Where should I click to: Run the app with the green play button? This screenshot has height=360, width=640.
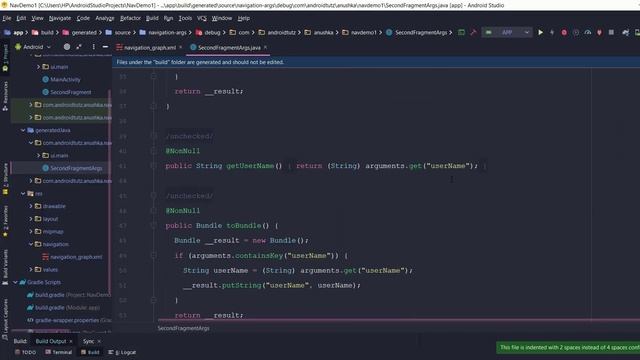[x=540, y=32]
